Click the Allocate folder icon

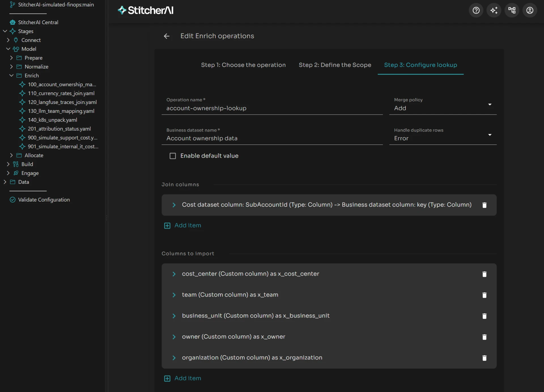pyautogui.click(x=19, y=155)
